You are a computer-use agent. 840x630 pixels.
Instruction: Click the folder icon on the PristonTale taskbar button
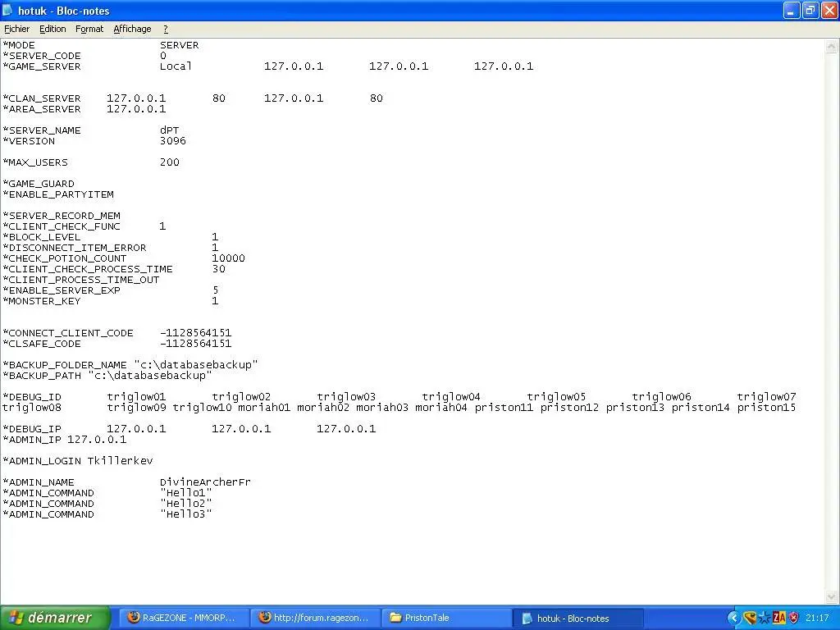pyautogui.click(x=396, y=617)
